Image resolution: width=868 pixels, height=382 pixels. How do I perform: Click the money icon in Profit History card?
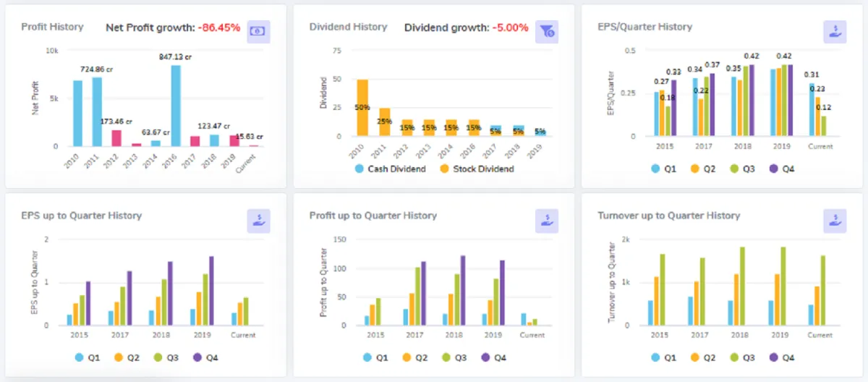[258, 31]
